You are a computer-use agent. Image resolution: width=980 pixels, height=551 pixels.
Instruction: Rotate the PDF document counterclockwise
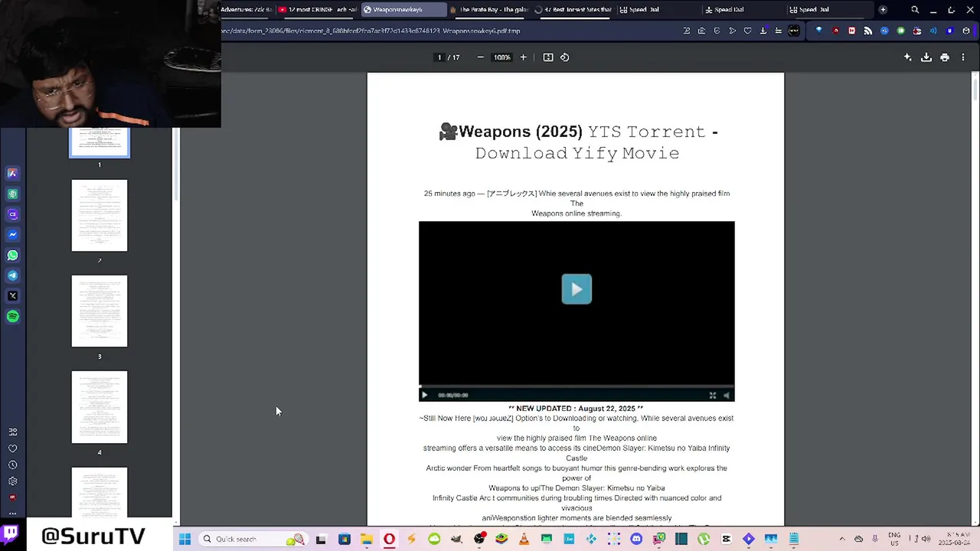click(565, 57)
